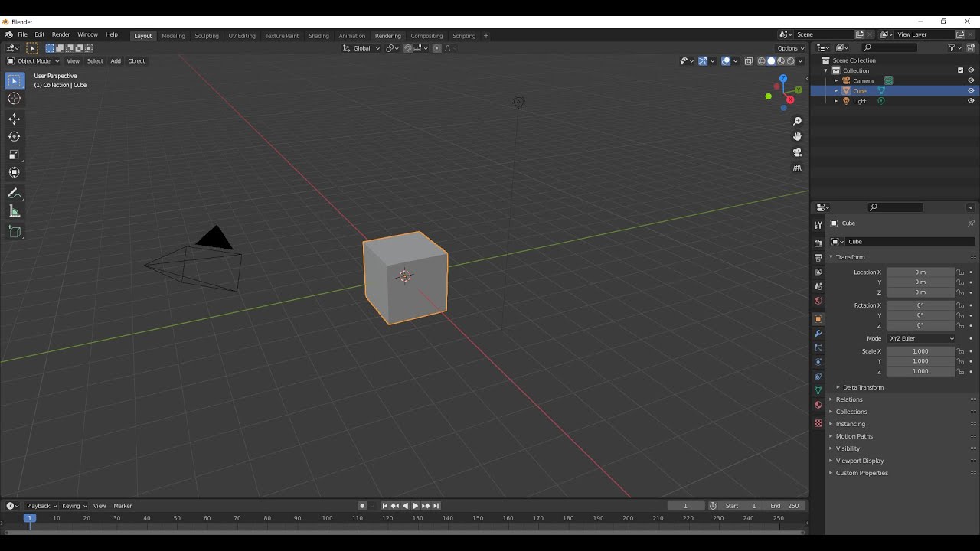Pick the Add Cube tool
Image resolution: width=980 pixels, height=551 pixels.
click(x=14, y=231)
